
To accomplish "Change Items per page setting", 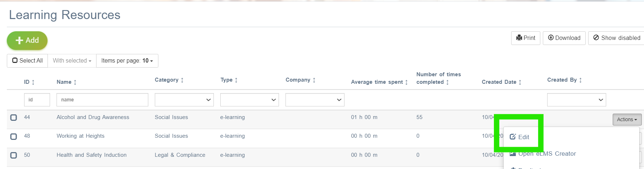I will click(127, 61).
